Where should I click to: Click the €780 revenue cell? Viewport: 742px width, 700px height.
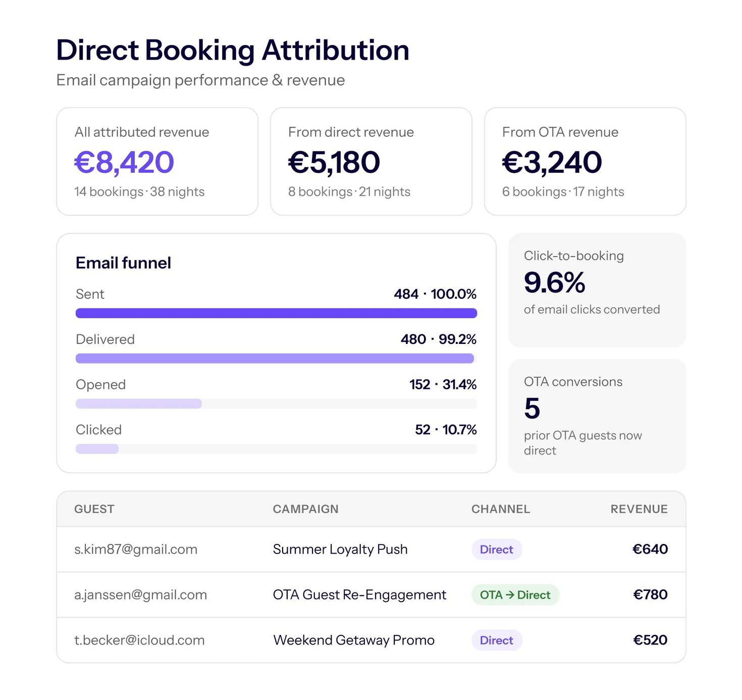tap(650, 595)
